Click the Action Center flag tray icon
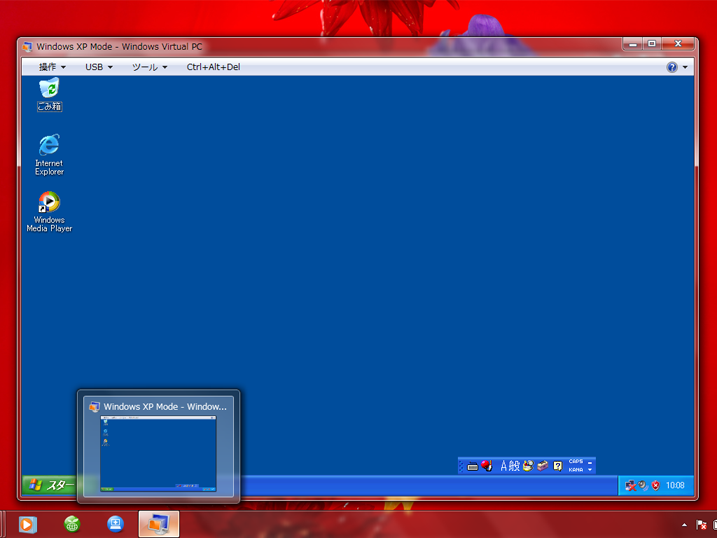The height and width of the screenshot is (538, 717). coord(701,525)
